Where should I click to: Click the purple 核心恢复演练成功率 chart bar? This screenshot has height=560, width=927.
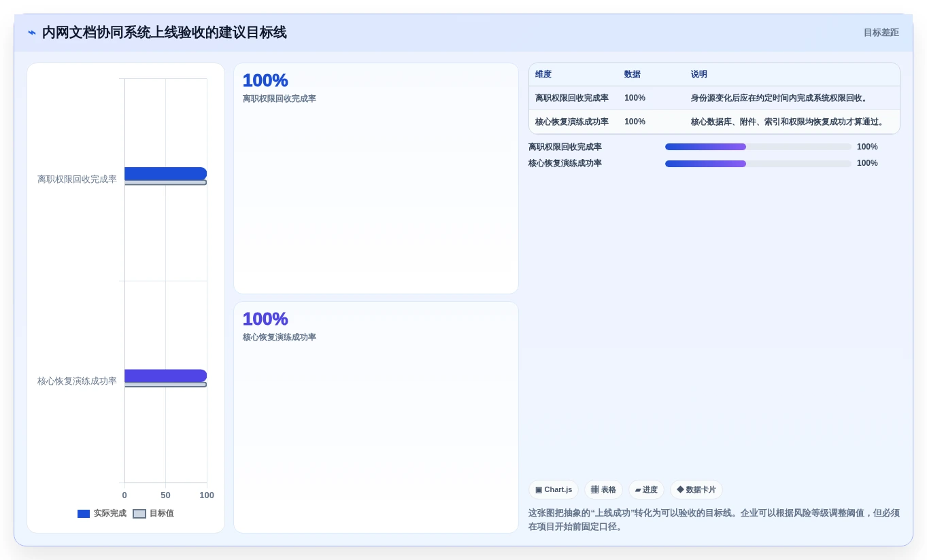point(165,376)
